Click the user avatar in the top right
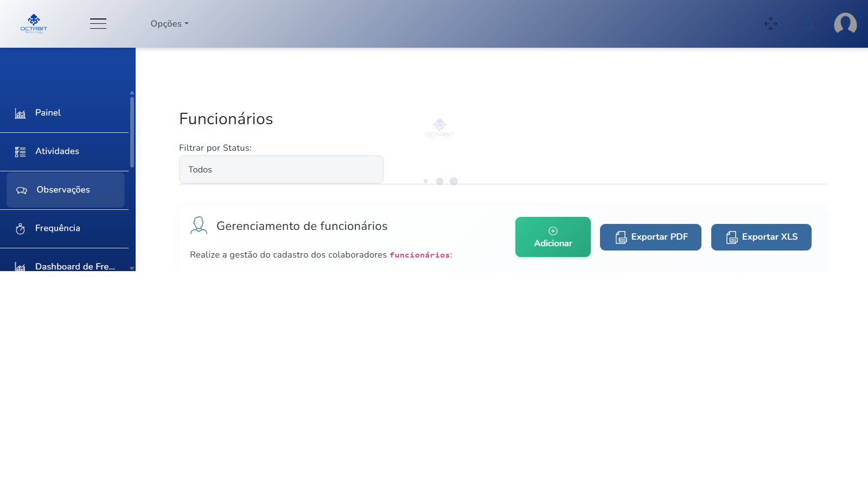 [845, 24]
